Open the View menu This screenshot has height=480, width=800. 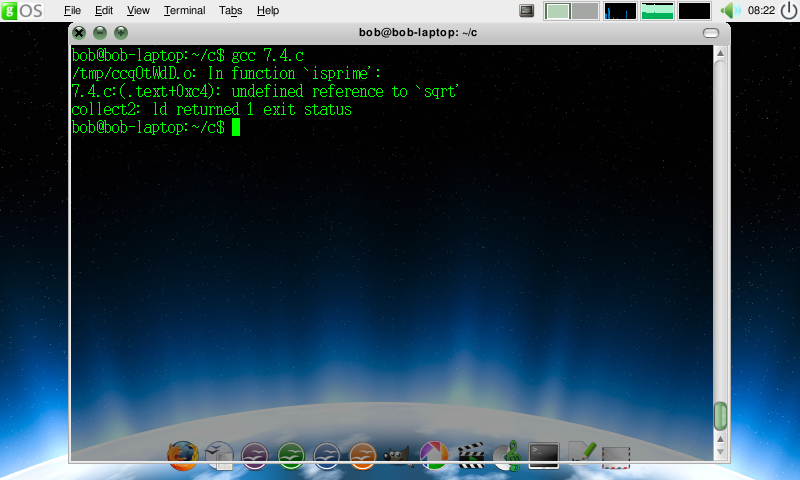pyautogui.click(x=138, y=11)
